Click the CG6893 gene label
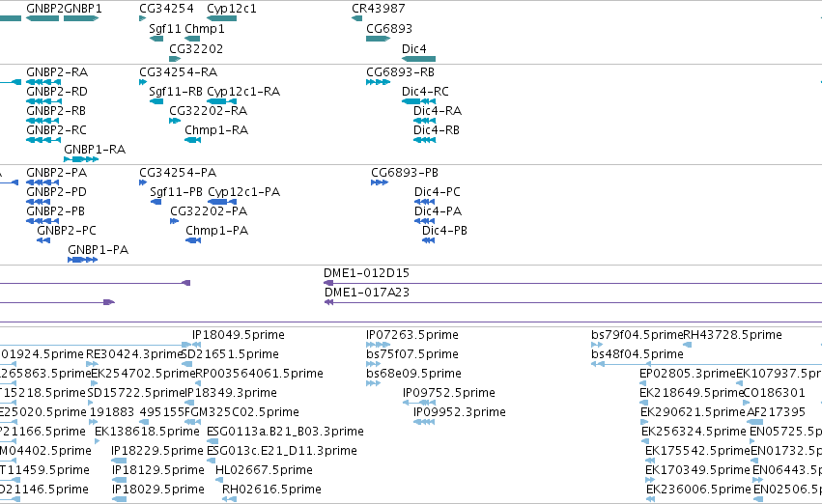Viewport: 822px width, 504px height. [x=389, y=28]
